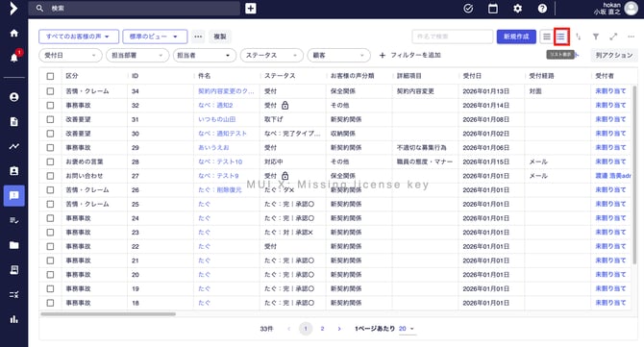Select the list display view icon
The height and width of the screenshot is (347, 644).
click(x=561, y=37)
